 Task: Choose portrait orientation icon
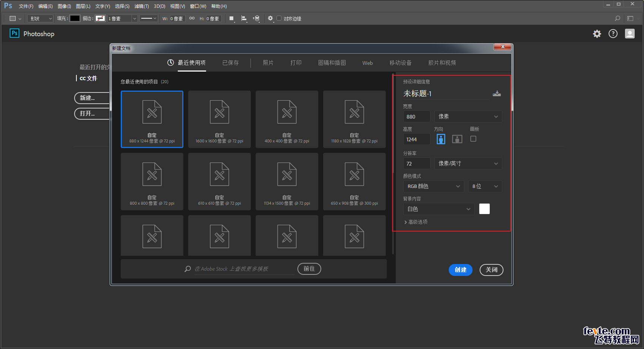(x=441, y=139)
